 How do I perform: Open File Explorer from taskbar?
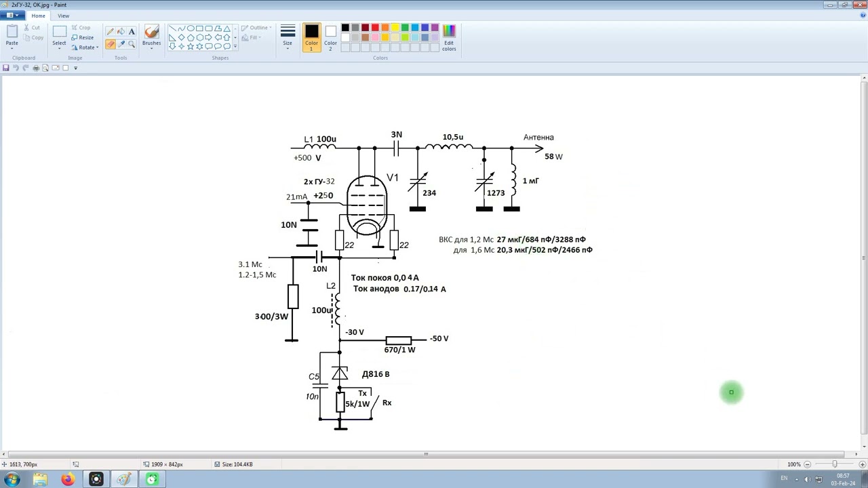click(40, 479)
